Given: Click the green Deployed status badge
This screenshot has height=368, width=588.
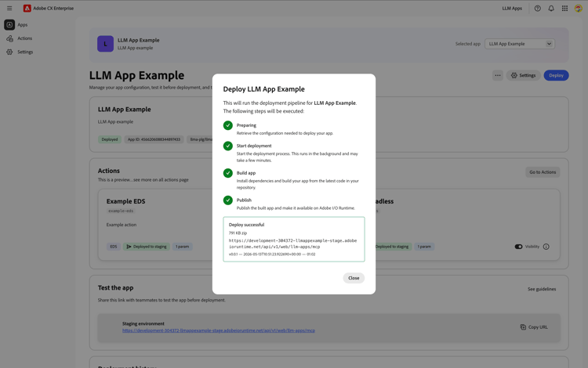Looking at the screenshot, I should coord(110,139).
